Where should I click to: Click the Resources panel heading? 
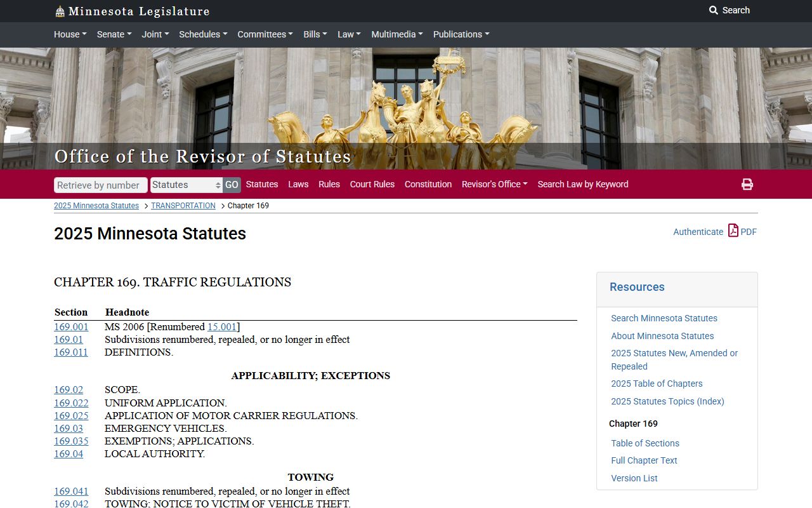[x=637, y=287]
